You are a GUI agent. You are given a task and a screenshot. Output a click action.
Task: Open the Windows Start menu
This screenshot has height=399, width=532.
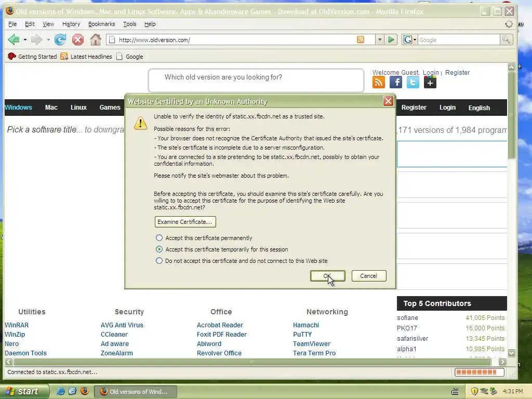click(x=24, y=391)
